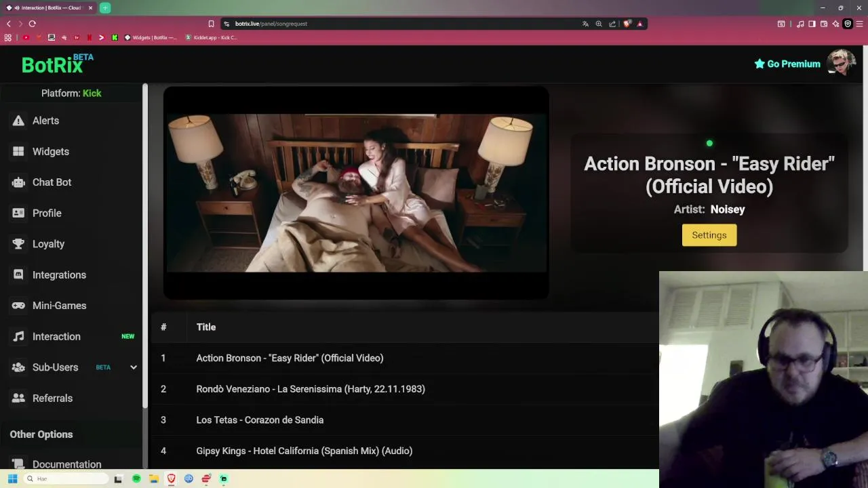Toggle the browser sidebar panel icon
Viewport: 868px width, 488px height.
(x=812, y=24)
